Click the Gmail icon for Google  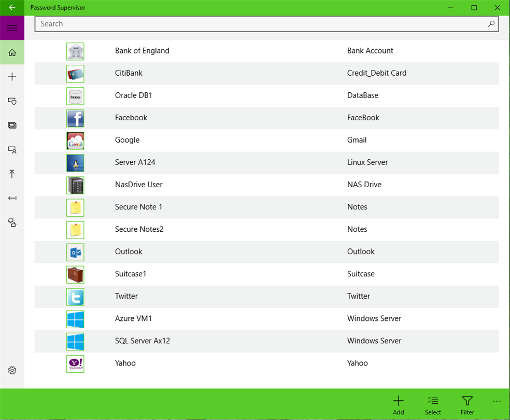click(x=75, y=141)
